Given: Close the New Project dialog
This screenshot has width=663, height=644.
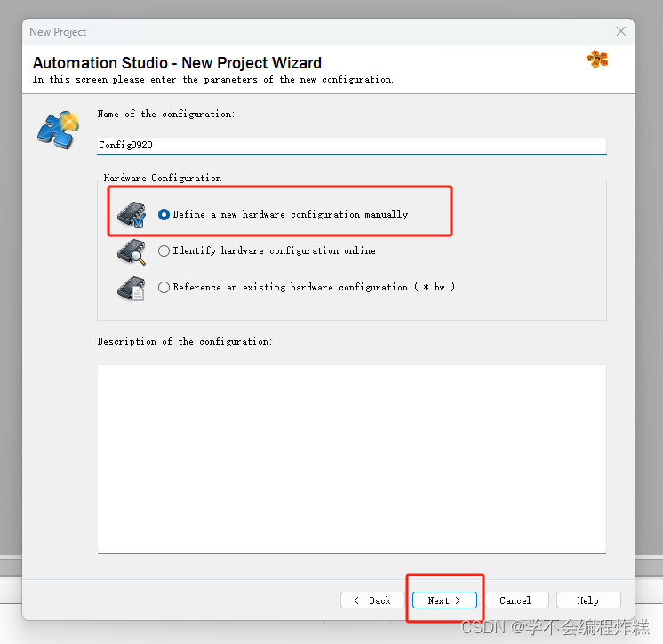Looking at the screenshot, I should pos(620,31).
